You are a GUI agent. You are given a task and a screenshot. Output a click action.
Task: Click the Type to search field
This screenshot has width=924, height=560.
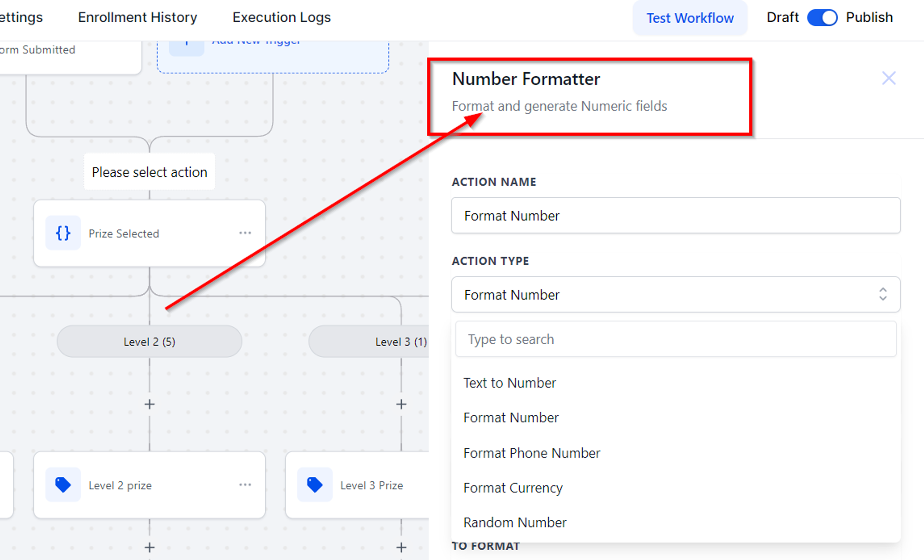click(676, 339)
